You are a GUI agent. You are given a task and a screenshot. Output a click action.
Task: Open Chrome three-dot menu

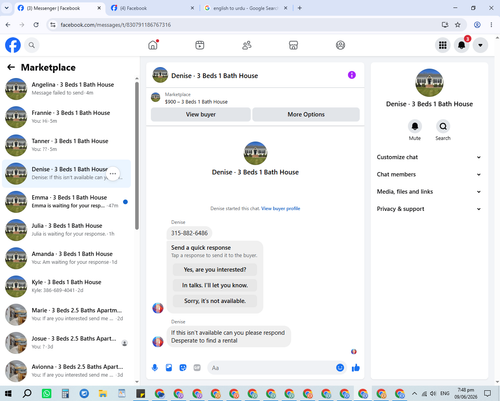point(491,25)
